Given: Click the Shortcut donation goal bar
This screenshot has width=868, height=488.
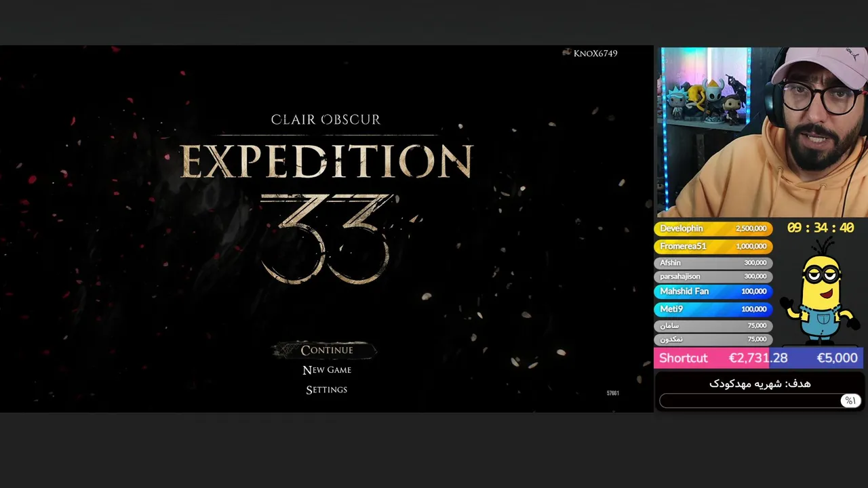Looking at the screenshot, I should (x=758, y=358).
